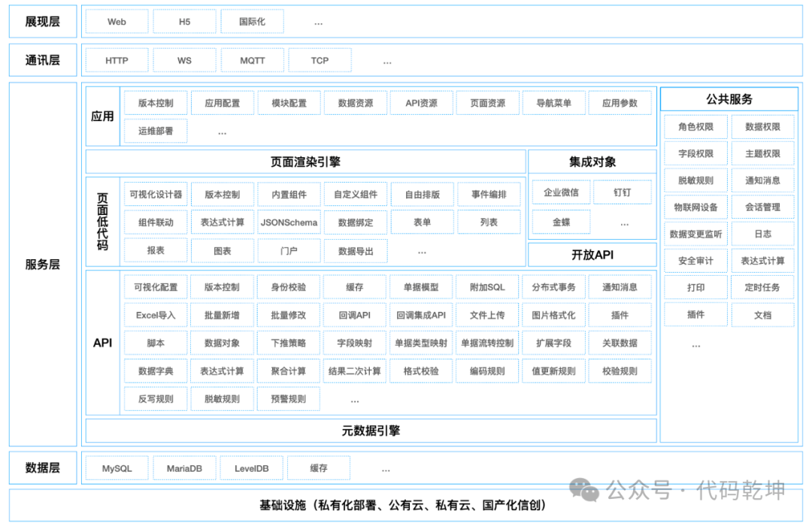812x523 pixels.
Task: Select the 模块配置 box
Action: (x=289, y=103)
